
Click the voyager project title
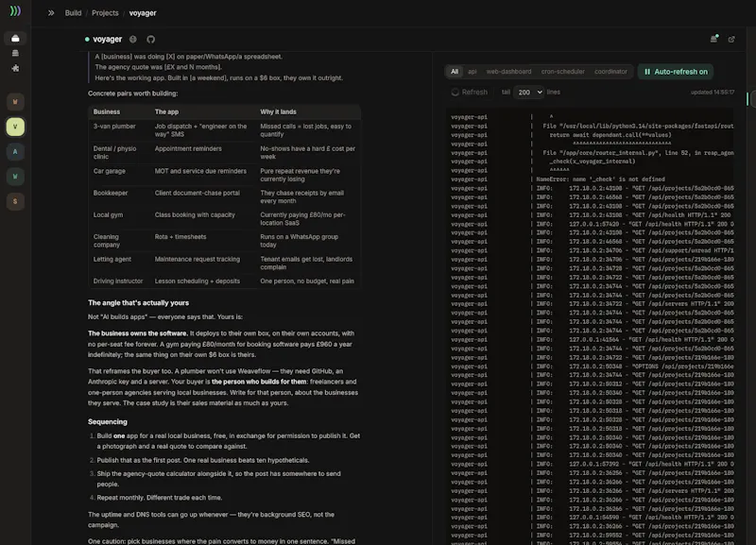point(107,39)
